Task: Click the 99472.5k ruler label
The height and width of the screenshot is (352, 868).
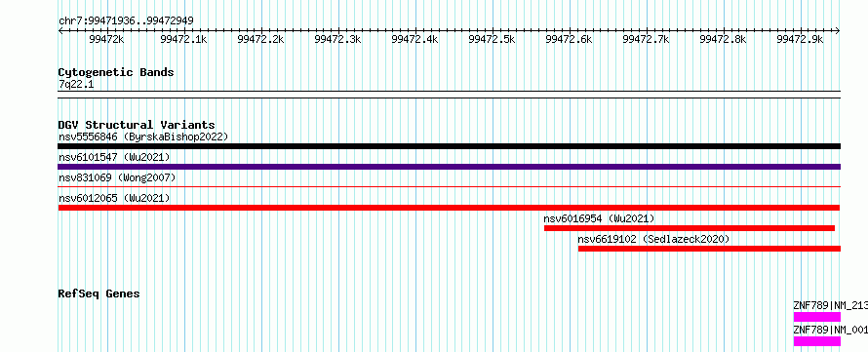Action: click(x=492, y=39)
